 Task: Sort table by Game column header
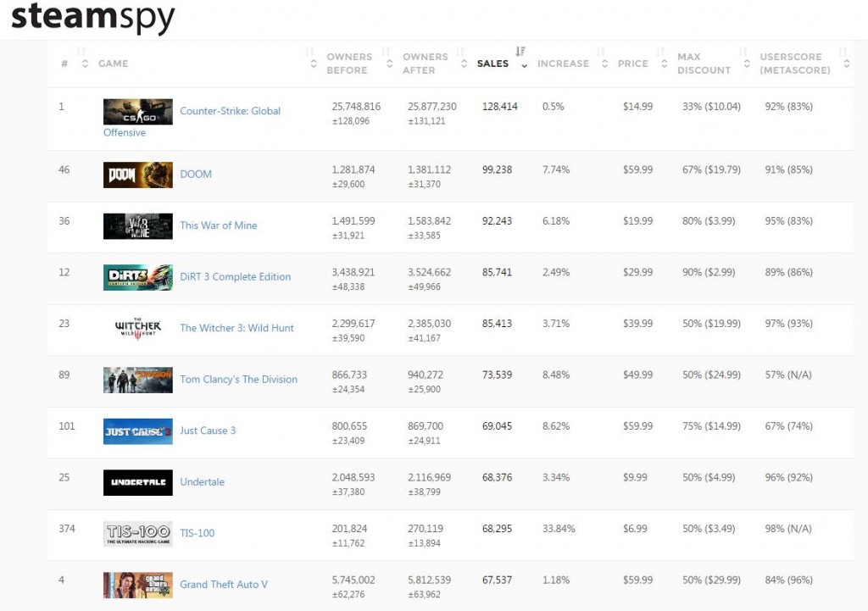tap(113, 64)
